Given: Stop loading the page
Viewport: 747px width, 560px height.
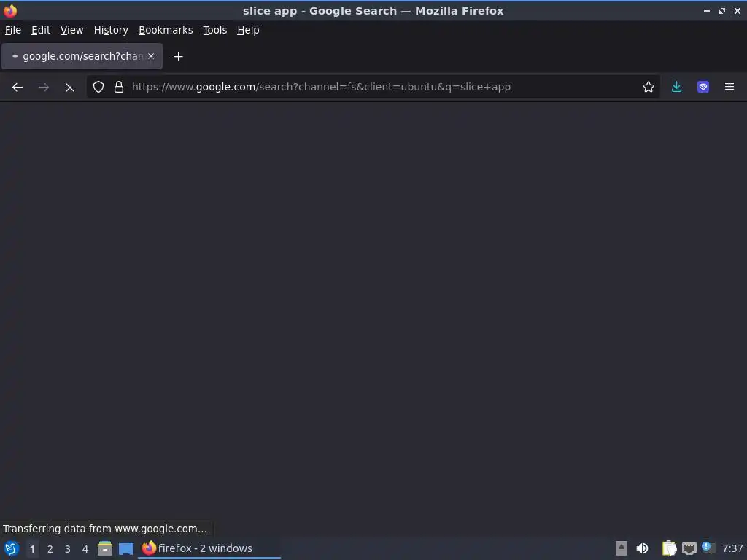Looking at the screenshot, I should tap(69, 87).
